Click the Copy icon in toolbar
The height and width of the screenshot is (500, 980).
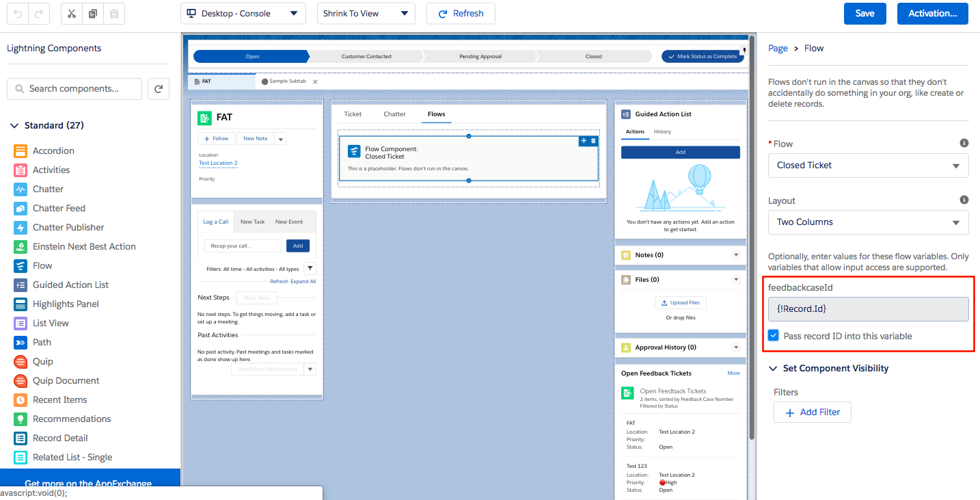pyautogui.click(x=93, y=14)
